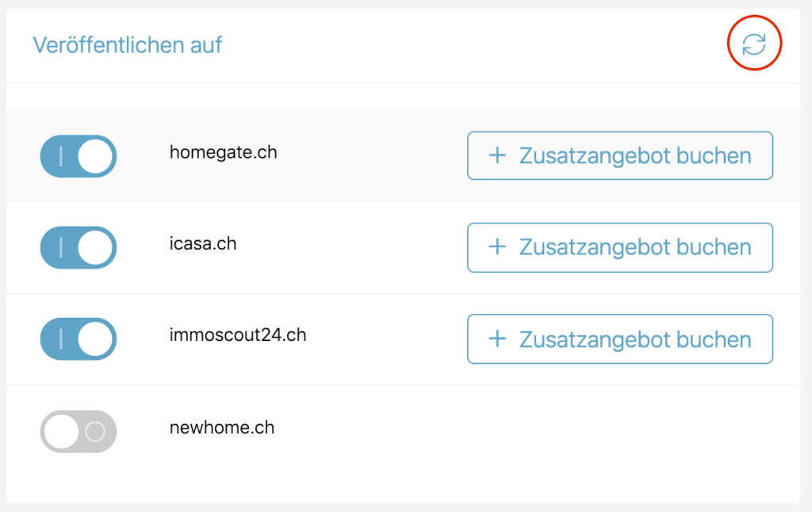Screen dimensions: 812x512
Task: Click the on-bar indicator in the homegate.ch switch
Action: 61,155
